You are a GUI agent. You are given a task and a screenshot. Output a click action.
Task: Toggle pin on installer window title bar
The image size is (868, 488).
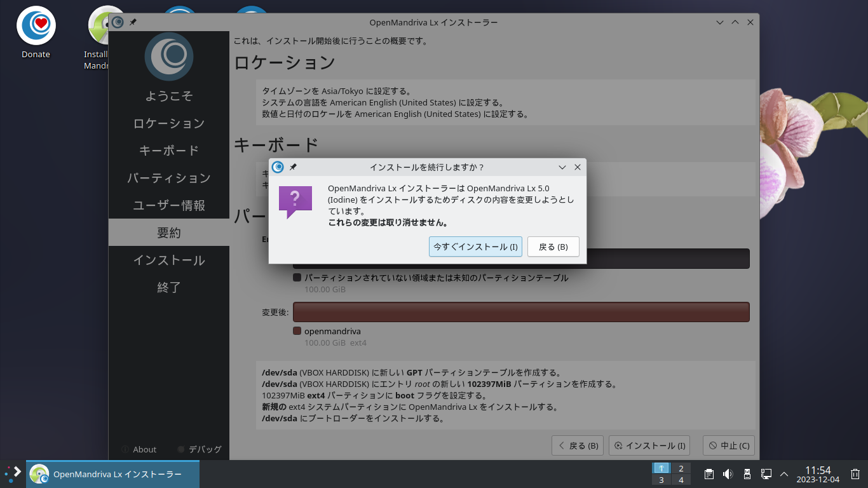tap(133, 22)
